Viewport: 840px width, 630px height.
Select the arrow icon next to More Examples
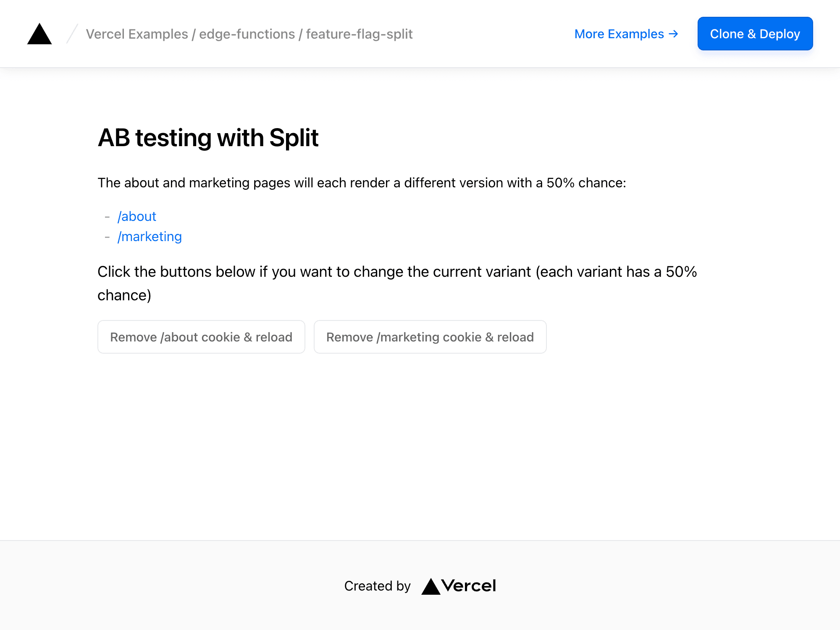672,34
